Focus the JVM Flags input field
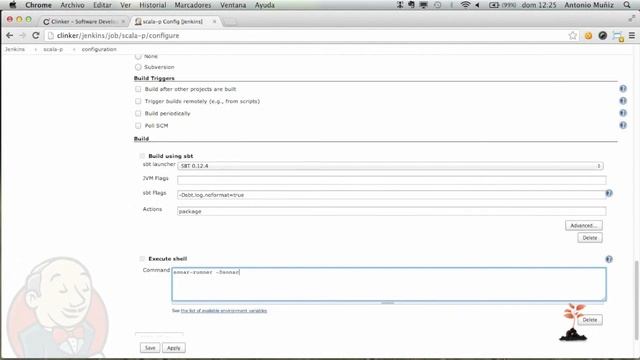This screenshot has height=360, width=640. 391,180
